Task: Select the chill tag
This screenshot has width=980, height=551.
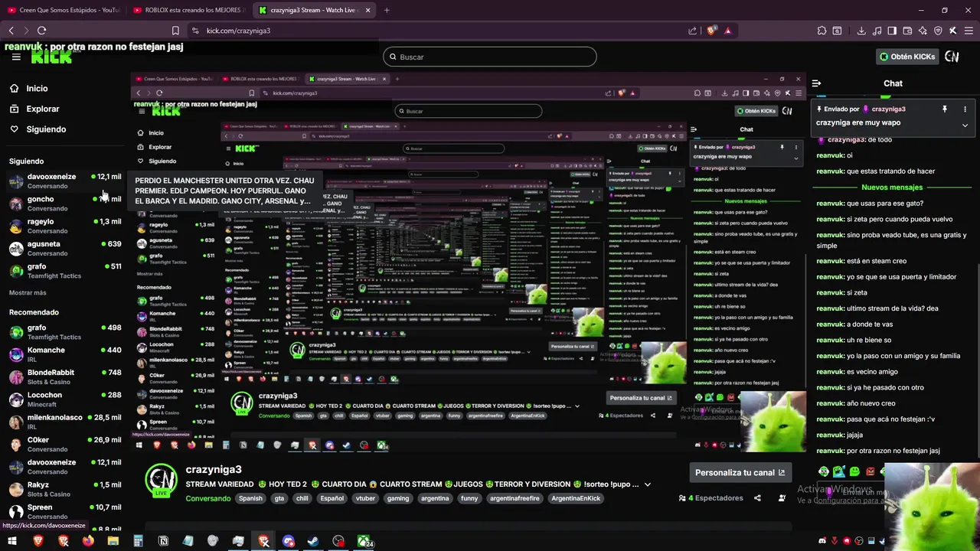Action: coord(302,498)
